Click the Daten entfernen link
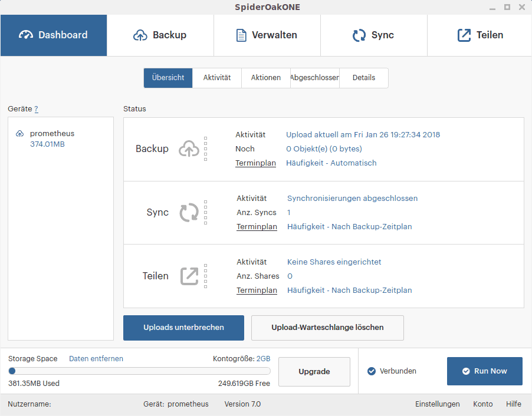This screenshot has height=416, width=532. [96, 359]
